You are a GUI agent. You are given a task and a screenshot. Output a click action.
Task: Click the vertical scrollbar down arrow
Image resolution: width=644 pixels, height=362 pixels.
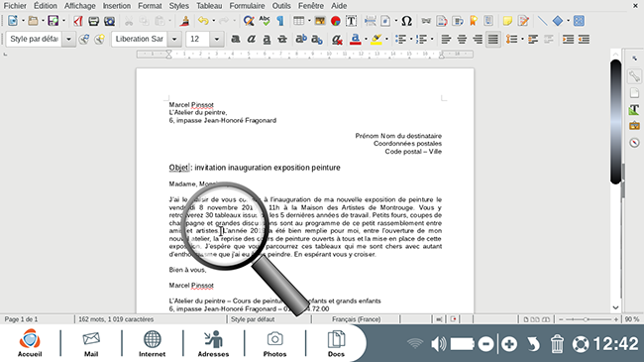click(x=615, y=307)
